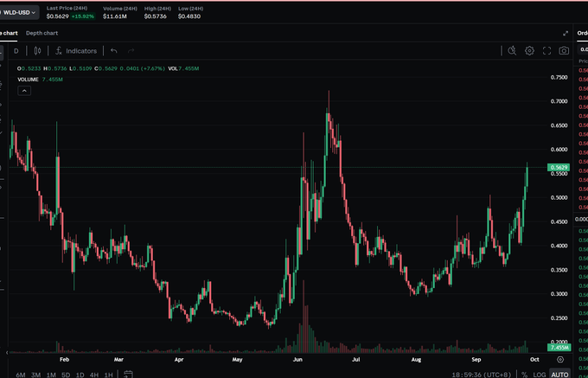588x378 pixels.
Task: Click the 0.7500 price axis label
Action: [559, 77]
